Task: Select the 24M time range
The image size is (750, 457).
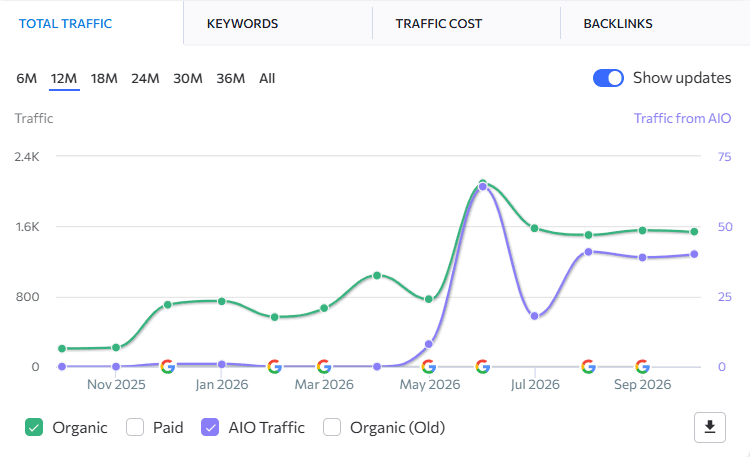Action: [x=145, y=78]
